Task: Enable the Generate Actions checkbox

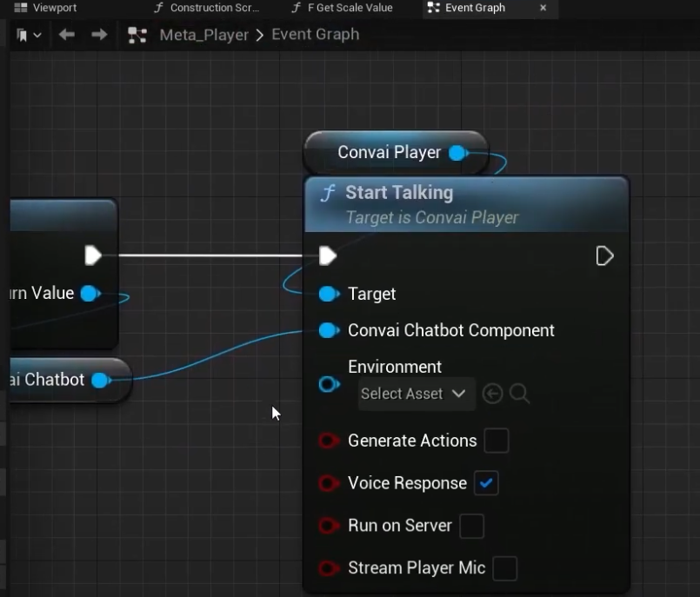Action: [497, 441]
